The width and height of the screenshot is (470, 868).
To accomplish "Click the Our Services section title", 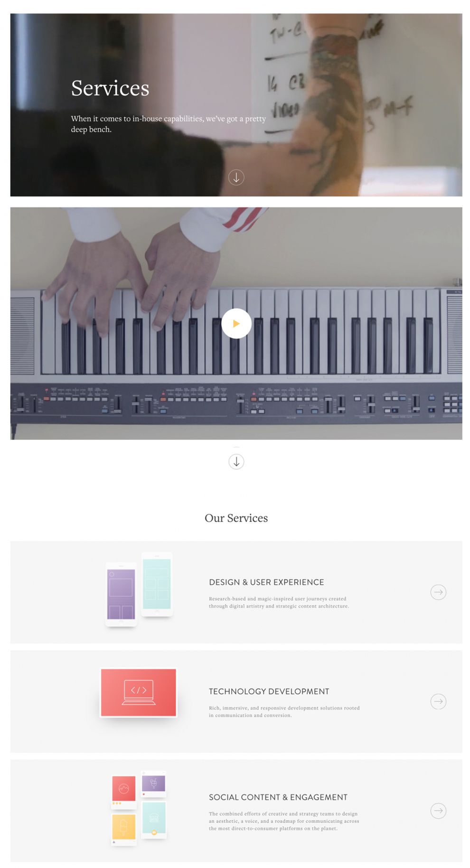I will pos(236,518).
